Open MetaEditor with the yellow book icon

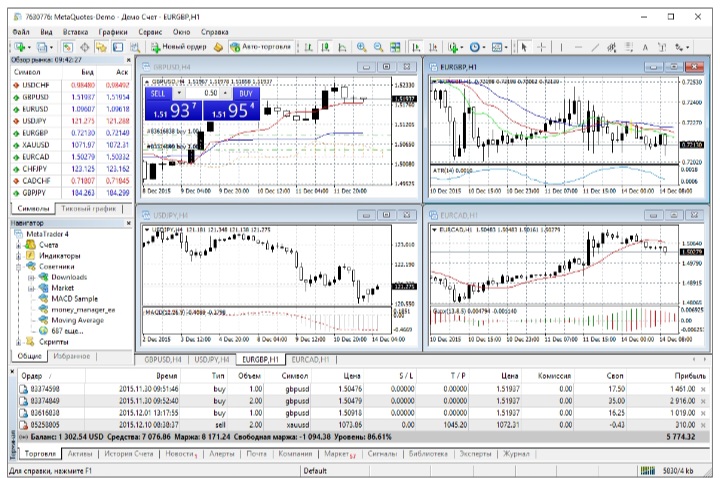(219, 47)
